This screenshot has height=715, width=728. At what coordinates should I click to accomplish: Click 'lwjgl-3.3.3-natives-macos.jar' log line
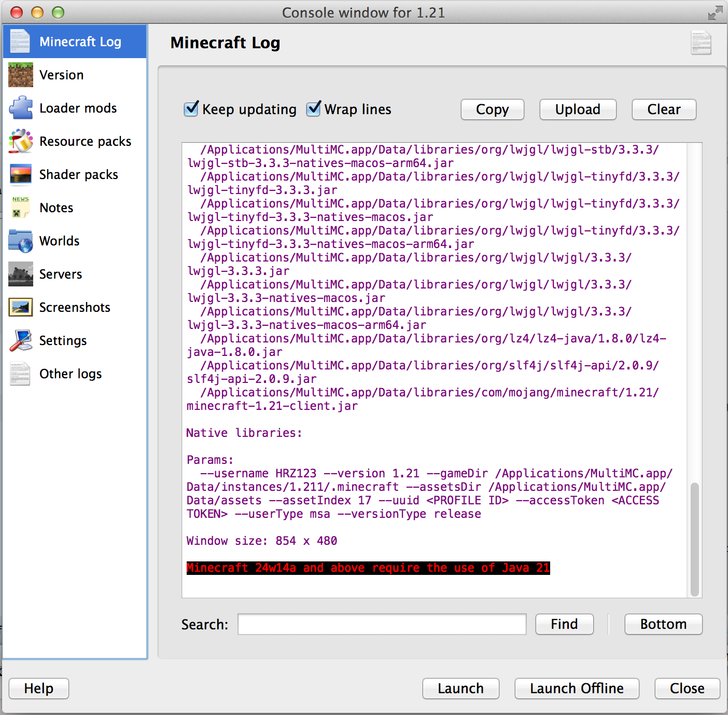click(286, 298)
